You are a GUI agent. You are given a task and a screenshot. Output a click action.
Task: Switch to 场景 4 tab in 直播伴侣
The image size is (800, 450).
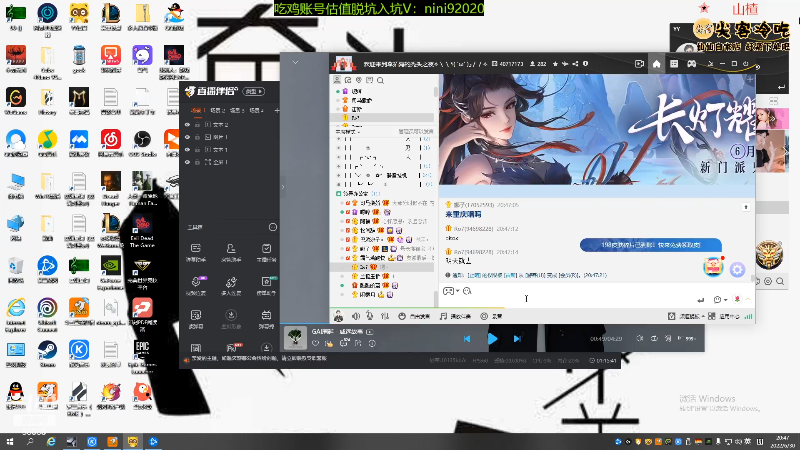pyautogui.click(x=256, y=110)
